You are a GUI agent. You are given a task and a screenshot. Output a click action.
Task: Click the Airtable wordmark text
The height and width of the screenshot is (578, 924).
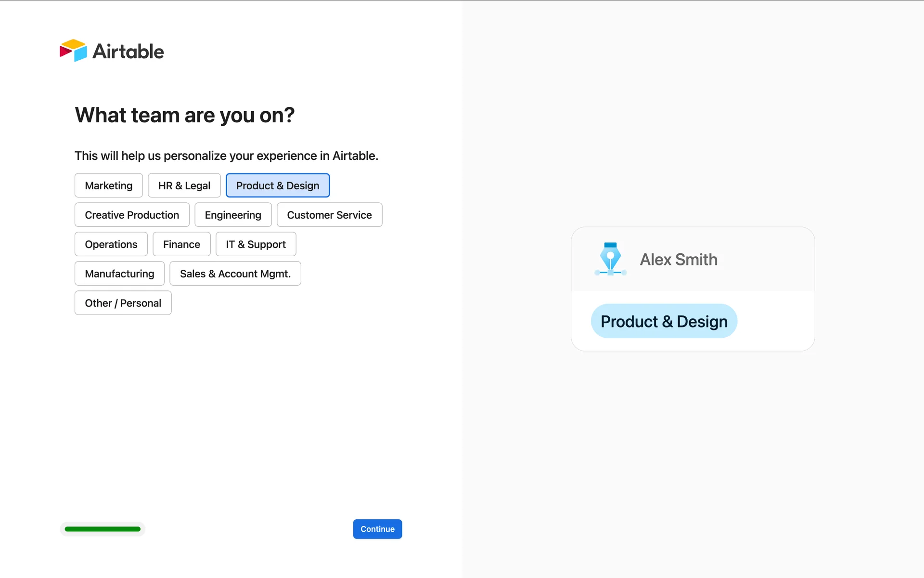click(128, 52)
